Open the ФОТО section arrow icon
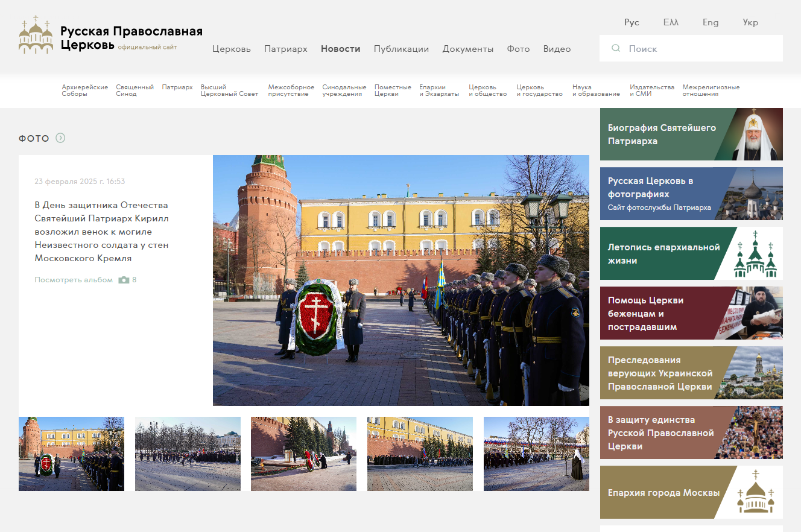 coord(60,138)
